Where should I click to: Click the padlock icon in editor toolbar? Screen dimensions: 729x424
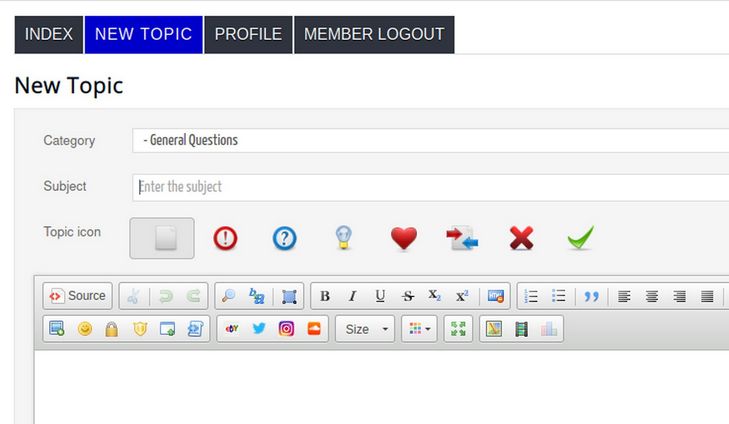coord(112,329)
